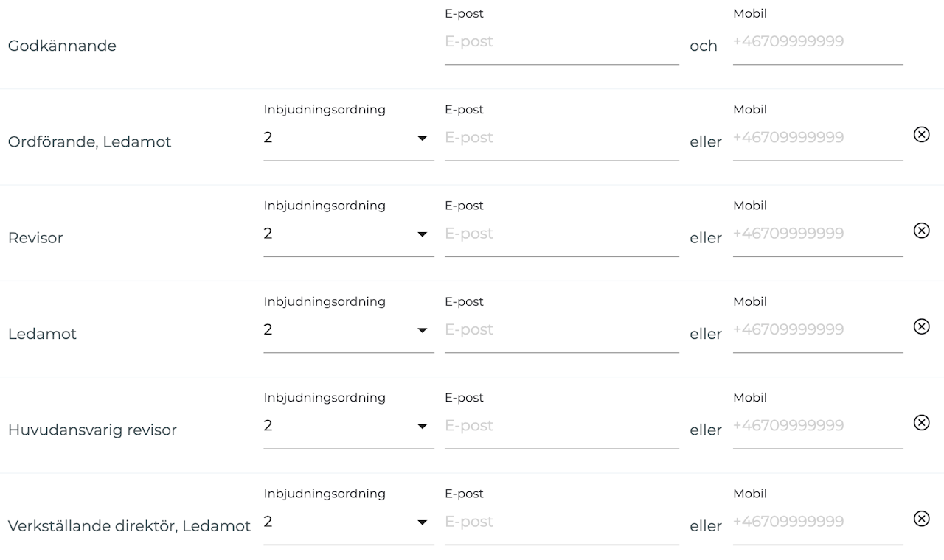This screenshot has width=944, height=560.
Task: Remove the Revisor signer row
Action: pyautogui.click(x=921, y=231)
